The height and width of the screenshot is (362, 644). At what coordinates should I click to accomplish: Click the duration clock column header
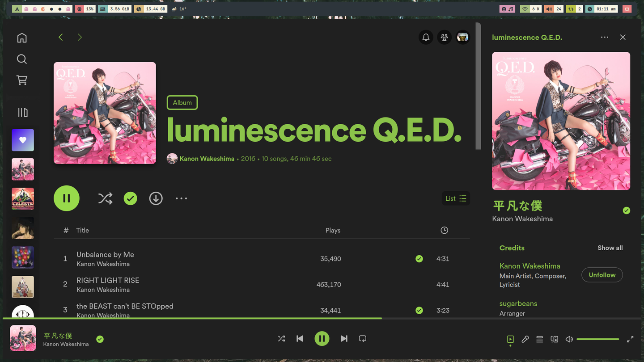(444, 230)
